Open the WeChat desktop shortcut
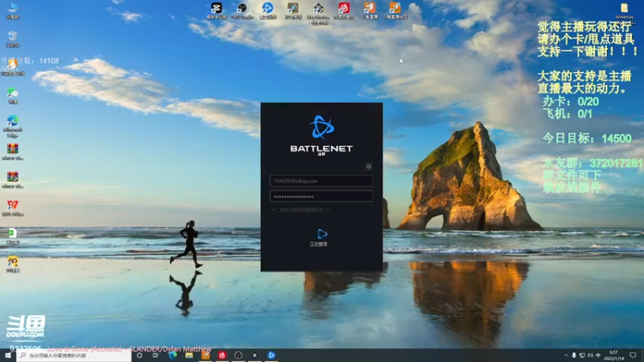 13,96
